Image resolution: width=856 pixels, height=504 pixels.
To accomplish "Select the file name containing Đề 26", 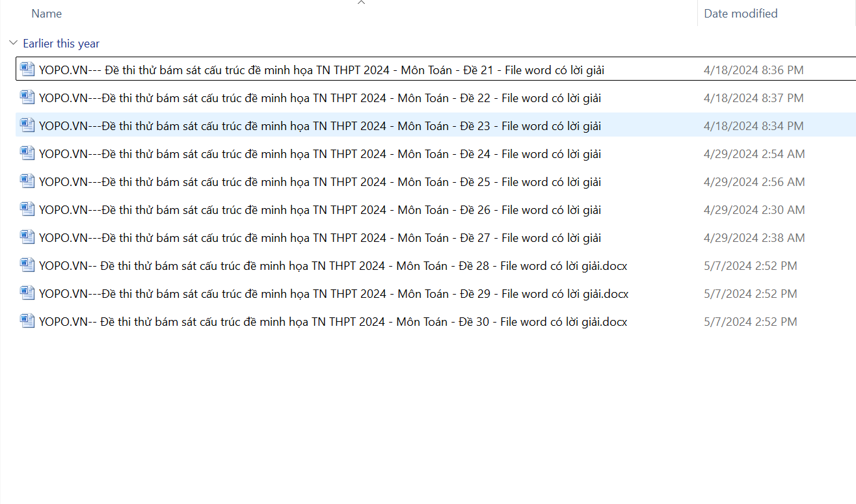I will (320, 210).
